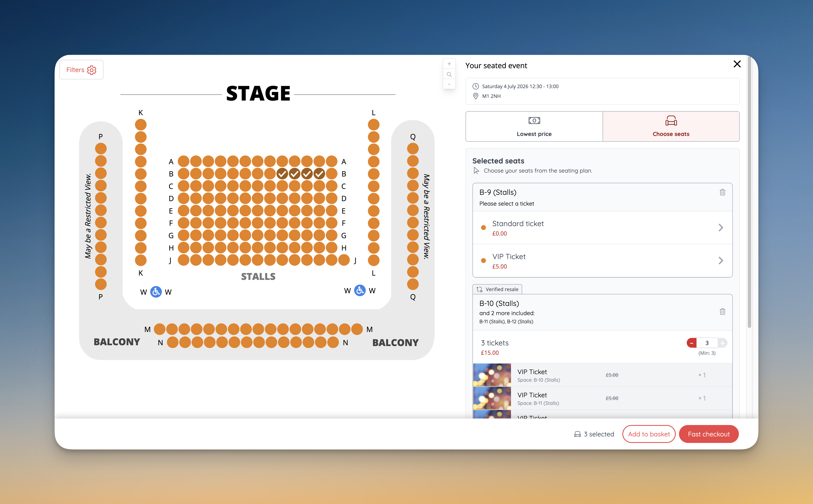Click the zoom in plus icon

449,64
